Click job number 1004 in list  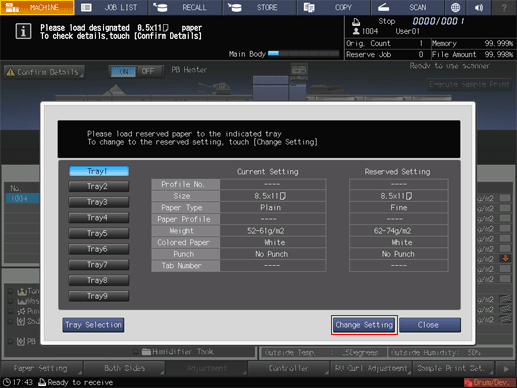click(21, 198)
